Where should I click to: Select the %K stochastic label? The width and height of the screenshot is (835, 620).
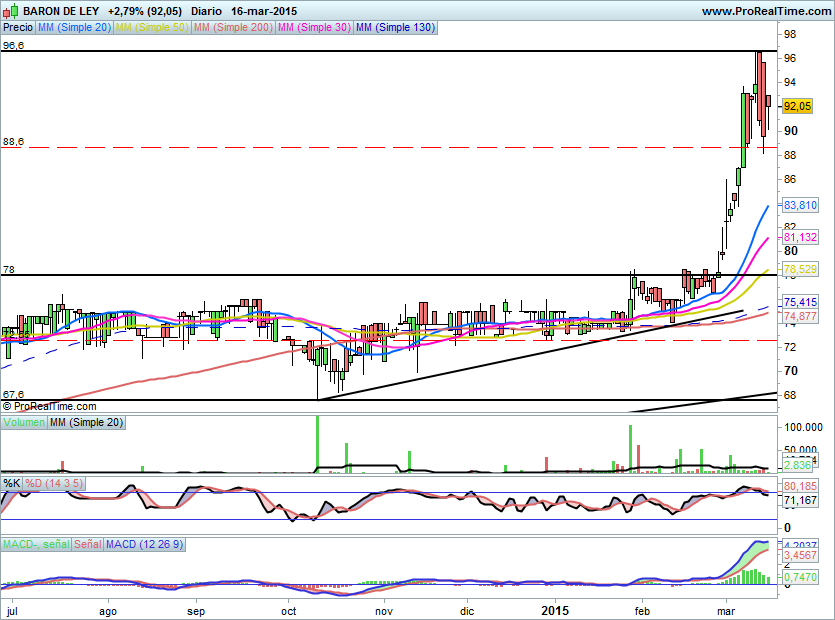(12, 483)
